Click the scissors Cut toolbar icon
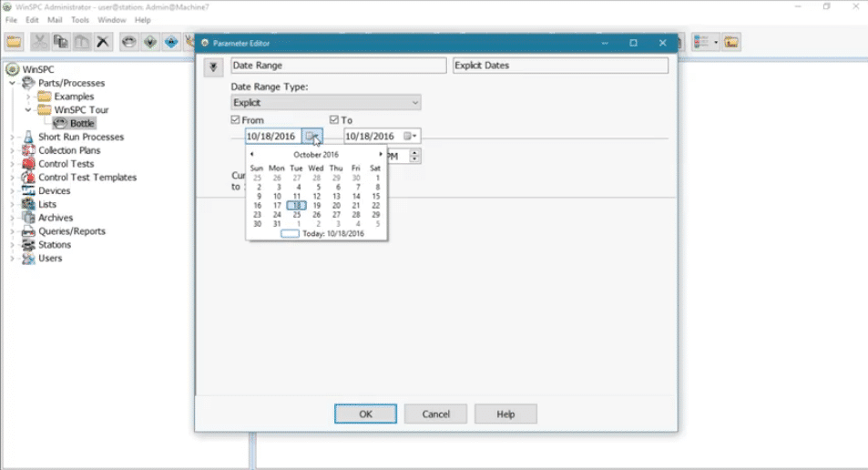The height and width of the screenshot is (470, 868). (x=40, y=42)
